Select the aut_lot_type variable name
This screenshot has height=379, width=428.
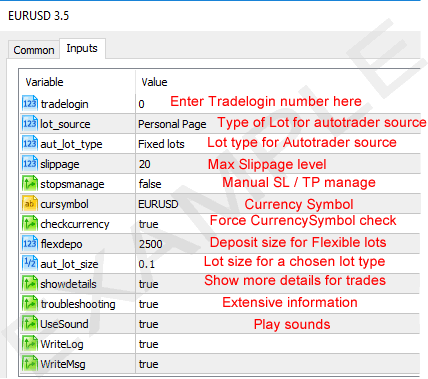(71, 144)
